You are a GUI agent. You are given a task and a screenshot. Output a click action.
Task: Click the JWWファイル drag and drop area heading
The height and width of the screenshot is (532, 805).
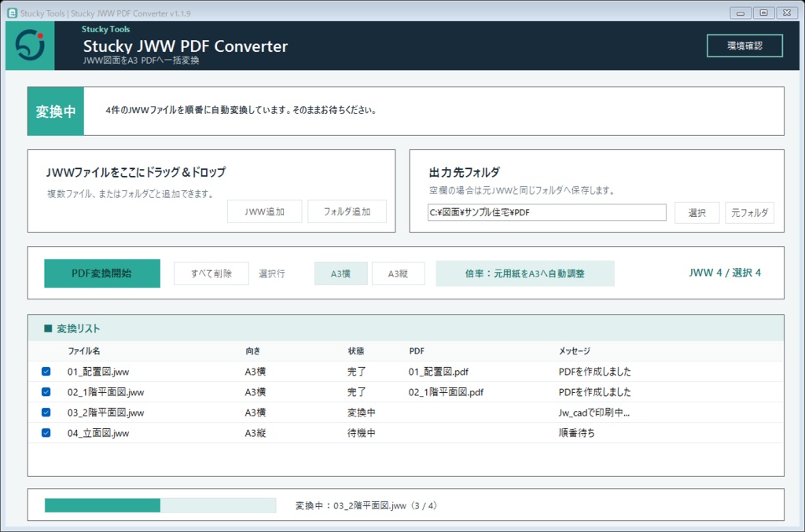(136, 172)
